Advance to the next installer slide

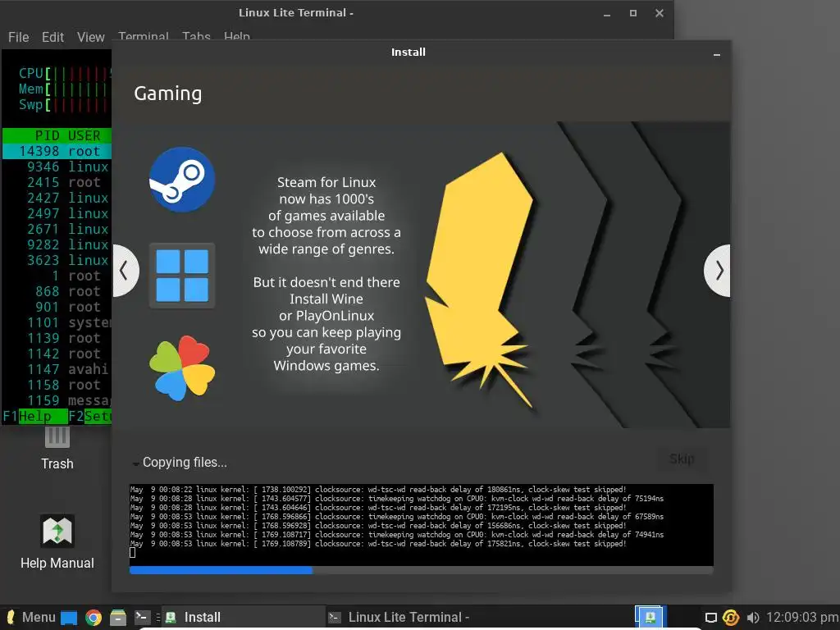[717, 271]
